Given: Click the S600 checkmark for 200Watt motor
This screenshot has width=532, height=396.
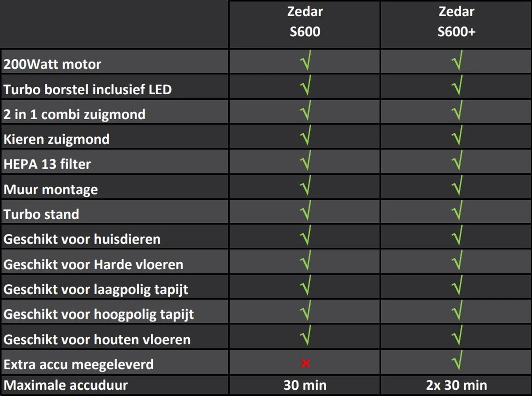Looking at the screenshot, I should (305, 61).
